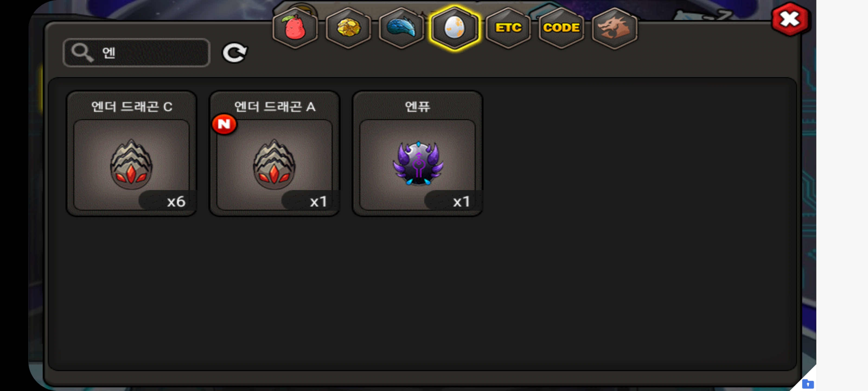This screenshot has height=391, width=868.
Task: Click the x6 quantity label
Action: [x=175, y=201]
